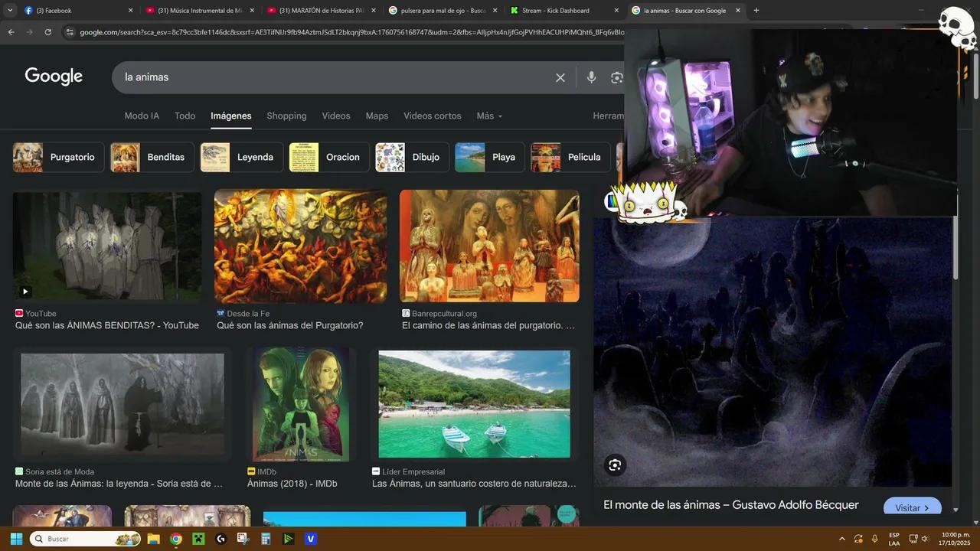Viewport: 980px width, 551px height.
Task: Clear the search box with the X icon
Action: 560,77
